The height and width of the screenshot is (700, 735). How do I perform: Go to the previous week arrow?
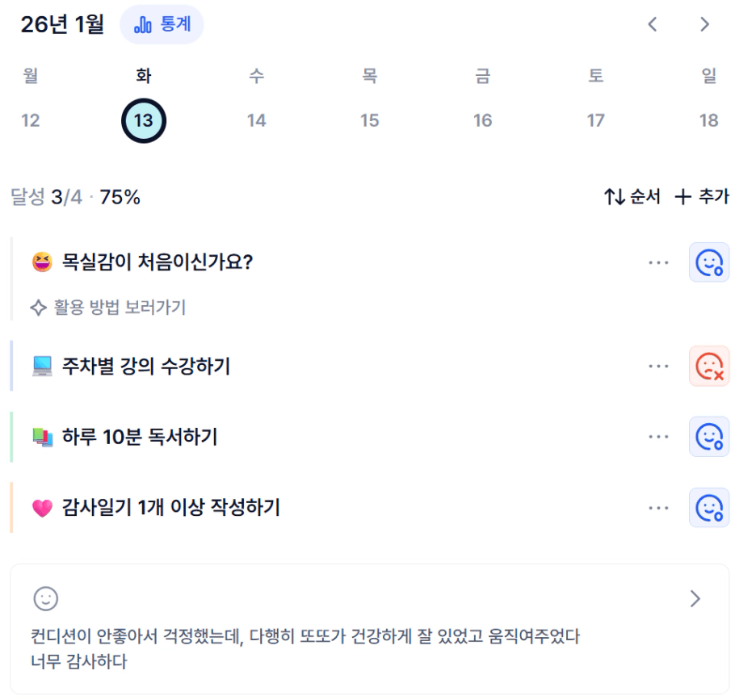tap(653, 24)
